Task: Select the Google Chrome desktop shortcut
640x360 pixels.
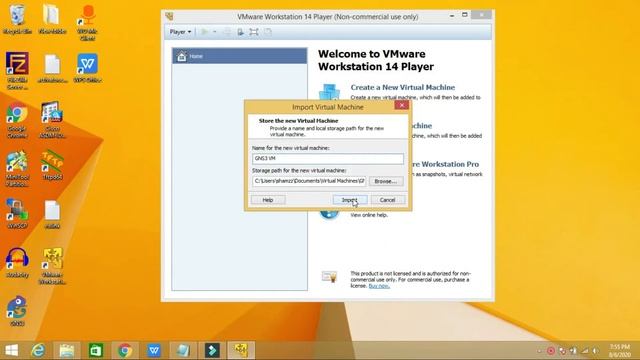Action: coord(17,121)
